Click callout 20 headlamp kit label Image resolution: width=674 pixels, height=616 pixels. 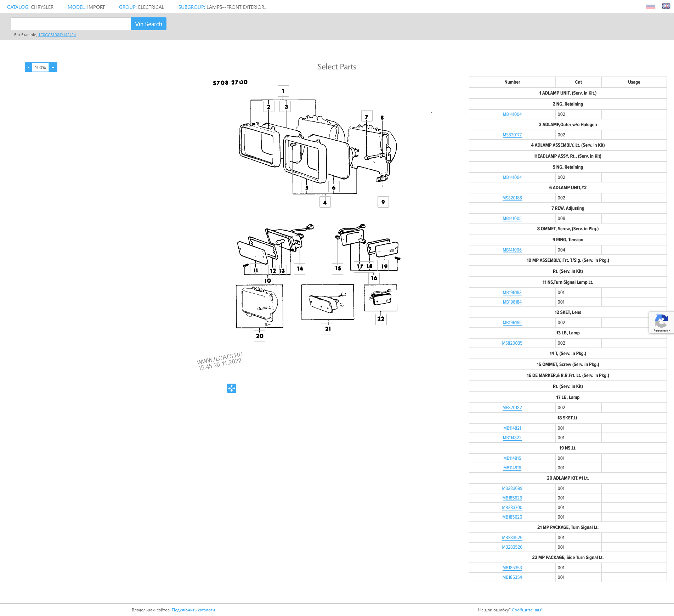(260, 336)
